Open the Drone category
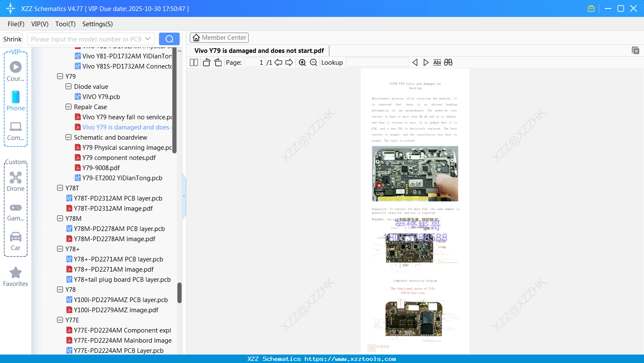Image resolution: width=644 pixels, height=363 pixels. (x=16, y=181)
